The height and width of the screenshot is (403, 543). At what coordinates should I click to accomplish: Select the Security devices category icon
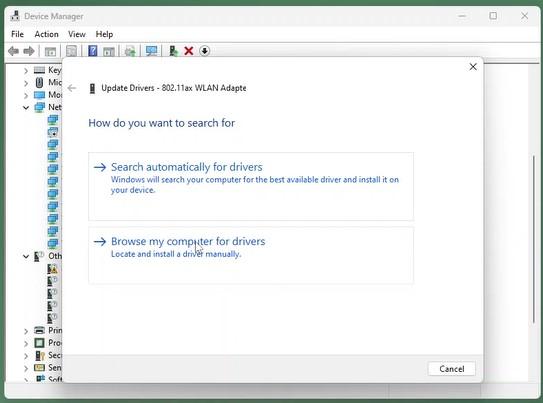coord(39,356)
